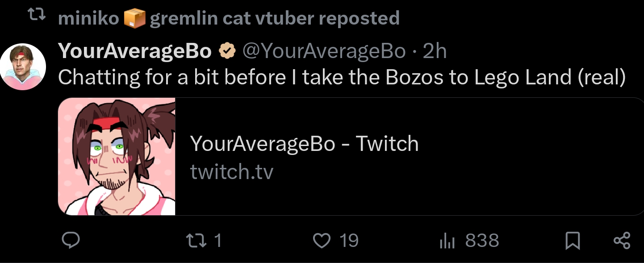The width and height of the screenshot is (644, 263).
Task: Click the 838 views count
Action: coord(482,241)
